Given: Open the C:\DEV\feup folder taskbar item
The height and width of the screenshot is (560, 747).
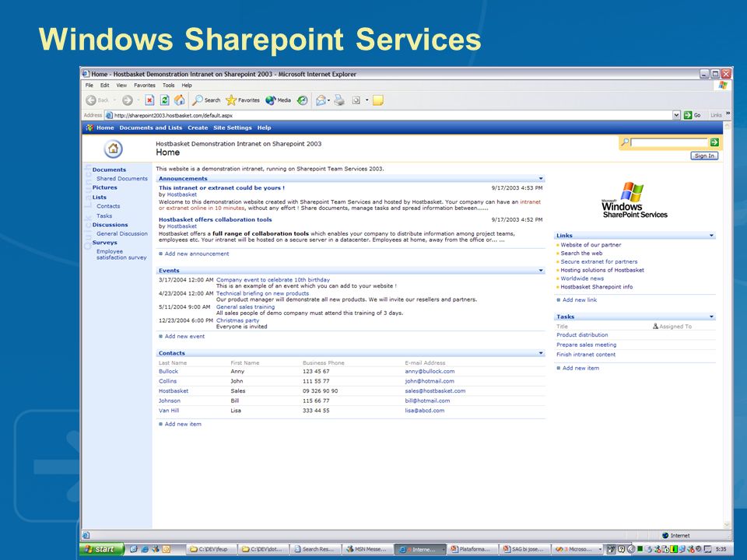Looking at the screenshot, I should [x=210, y=549].
